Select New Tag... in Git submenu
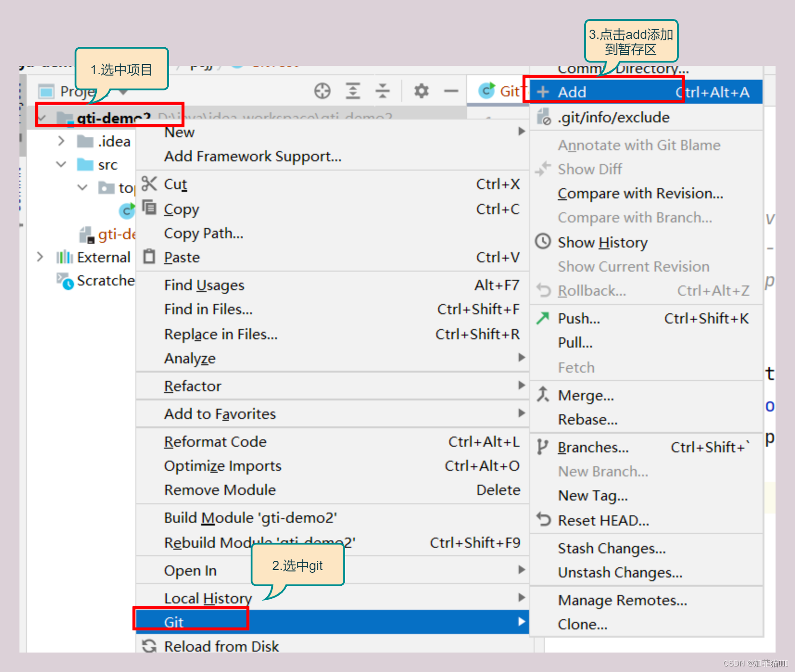The height and width of the screenshot is (672, 795). click(x=646, y=495)
